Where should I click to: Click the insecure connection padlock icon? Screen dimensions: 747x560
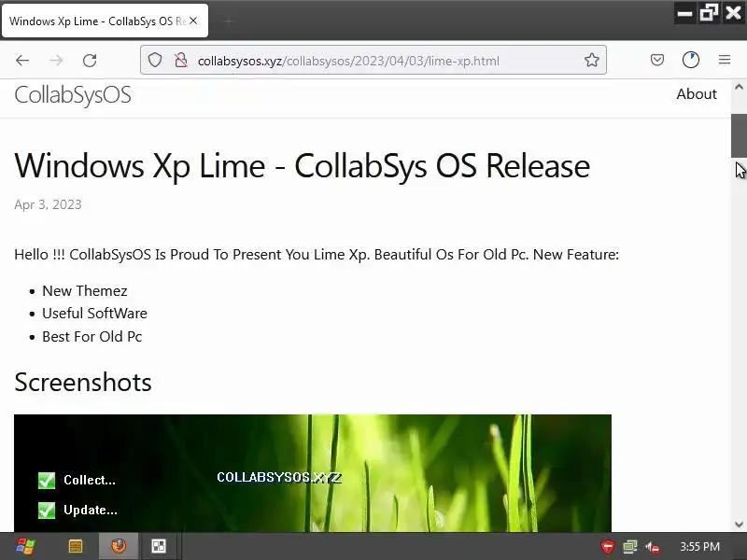[x=181, y=61]
